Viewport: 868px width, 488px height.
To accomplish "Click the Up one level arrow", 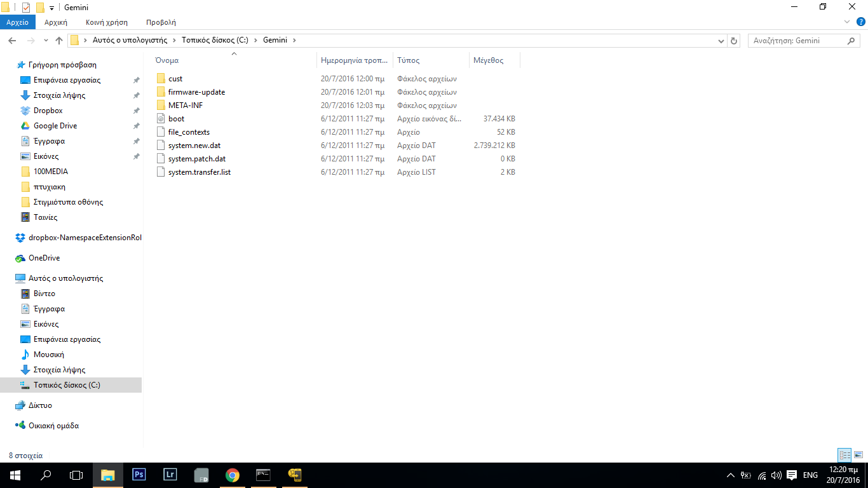I will [x=59, y=41].
